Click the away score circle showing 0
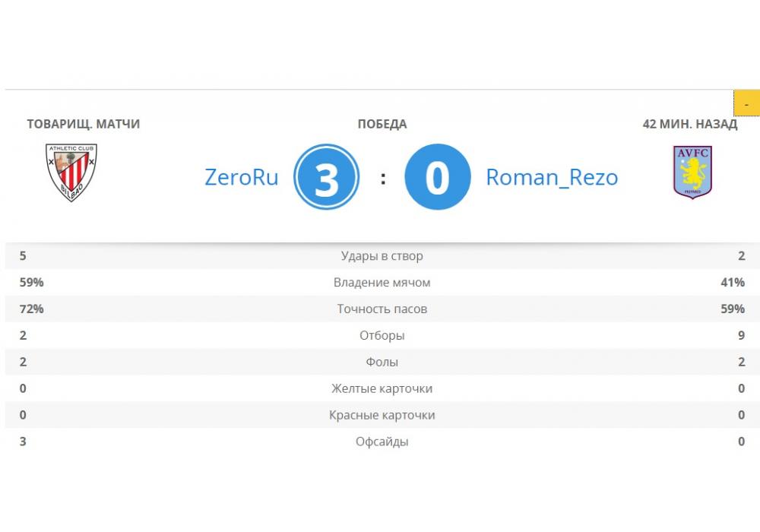Screen dimensions: 760x532 (437, 178)
